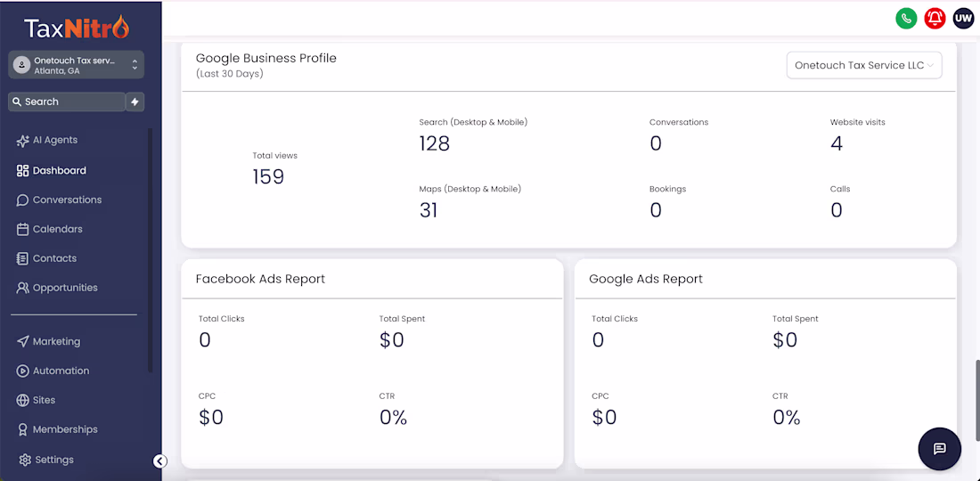Click the Marketing paper plane icon

click(22, 342)
